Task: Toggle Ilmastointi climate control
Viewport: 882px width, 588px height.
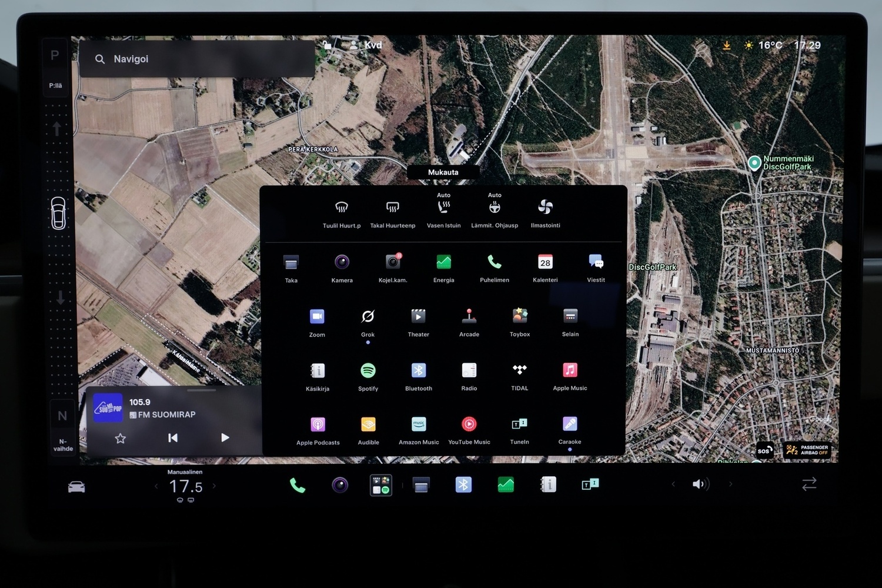Action: (x=545, y=207)
